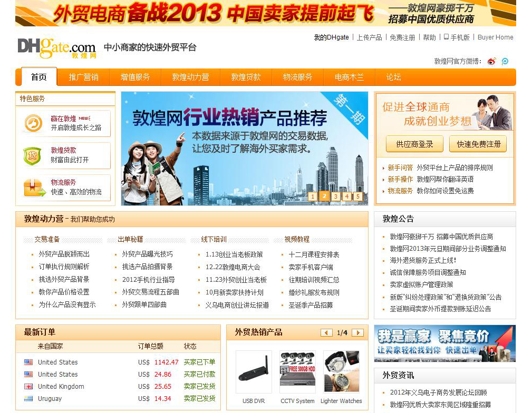Click the top 外贸电商备战2013 banner
Viewport: 532px width, 413px height.
266,13
